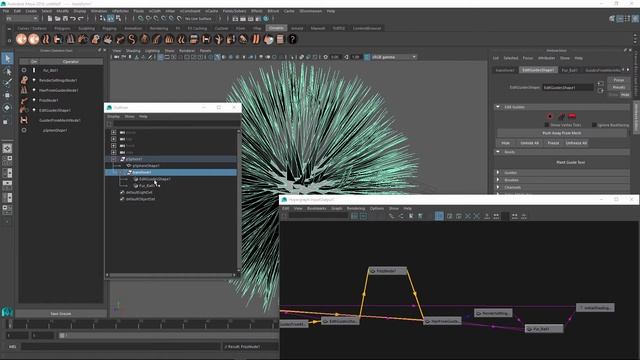Expand the Brushes section
640x360 pixels.
[498, 180]
